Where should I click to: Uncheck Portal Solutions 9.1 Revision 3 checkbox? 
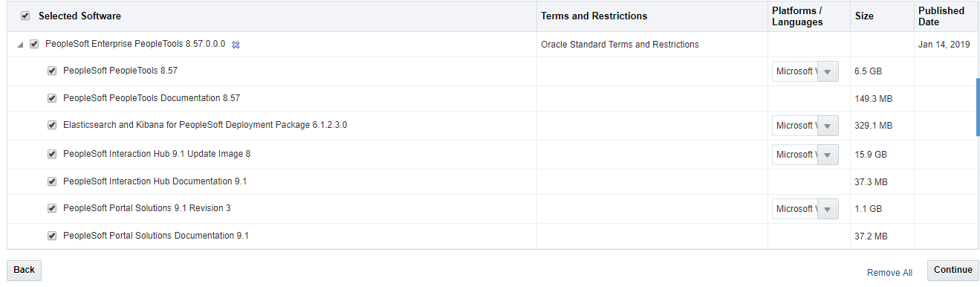(x=52, y=208)
